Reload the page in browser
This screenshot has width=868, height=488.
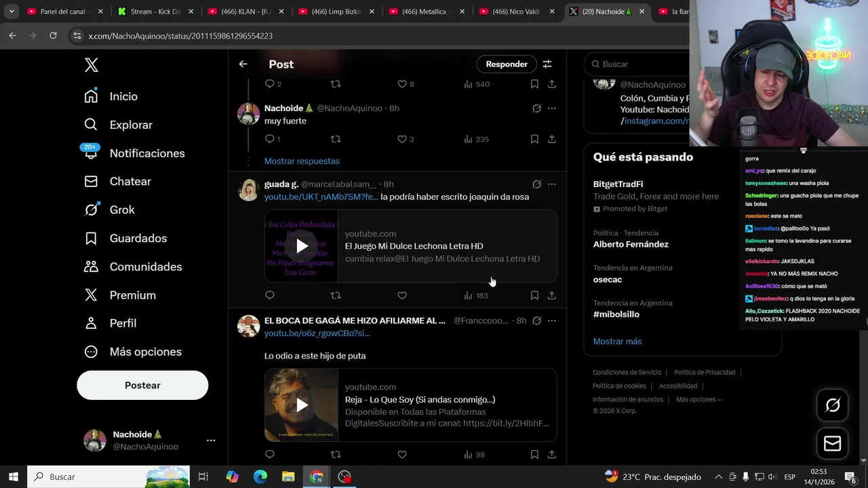(53, 35)
